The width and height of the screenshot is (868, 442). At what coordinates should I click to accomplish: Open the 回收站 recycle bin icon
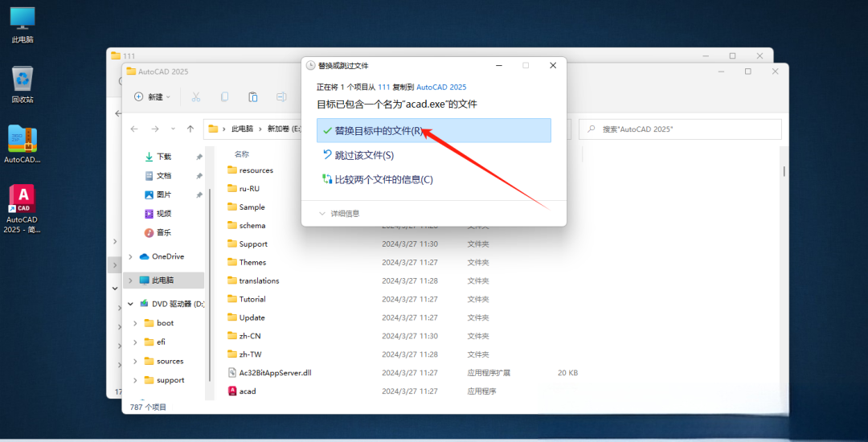[x=23, y=84]
